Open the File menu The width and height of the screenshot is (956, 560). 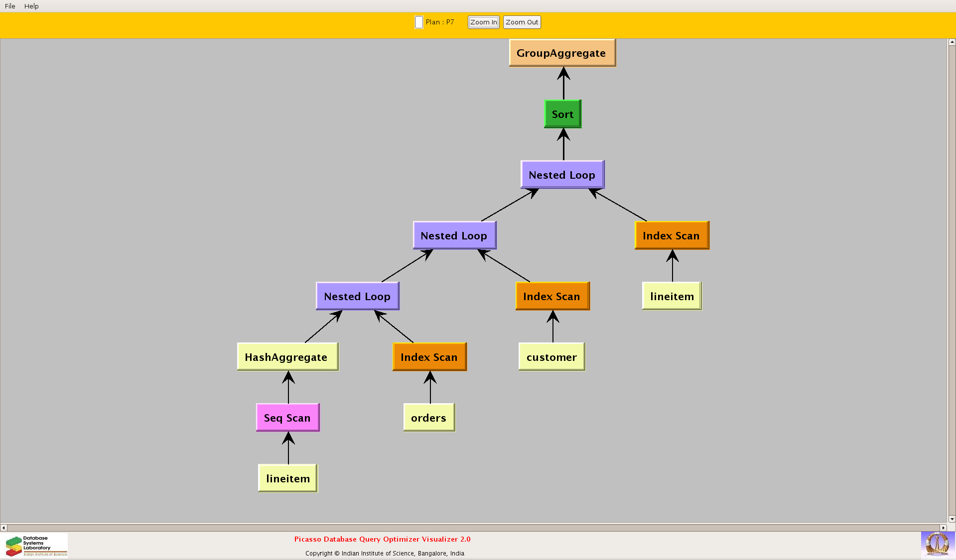click(10, 6)
